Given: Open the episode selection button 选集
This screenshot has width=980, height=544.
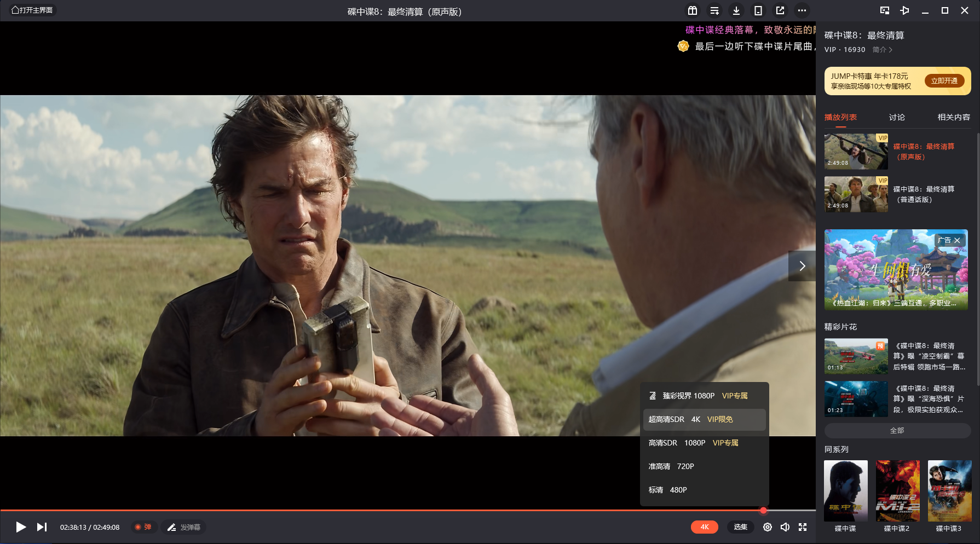Looking at the screenshot, I should (741, 527).
